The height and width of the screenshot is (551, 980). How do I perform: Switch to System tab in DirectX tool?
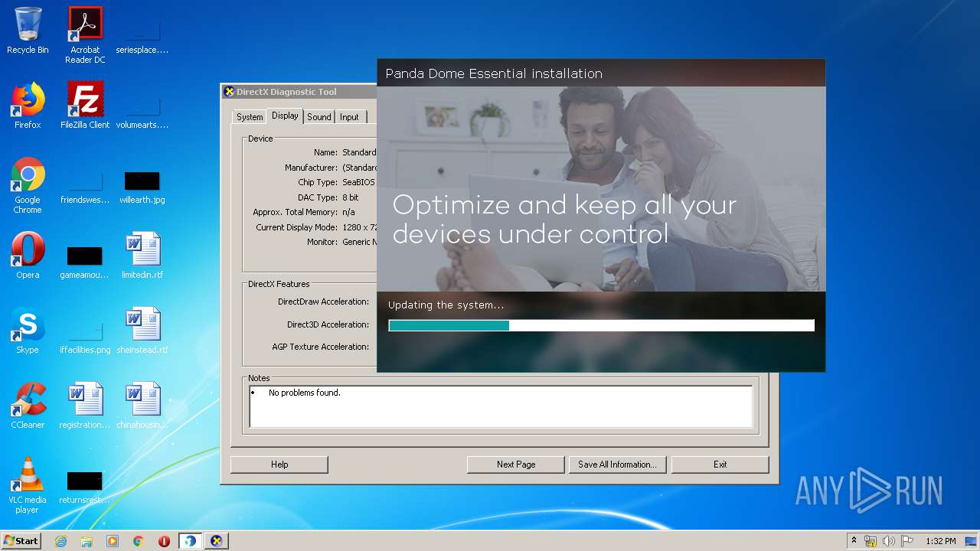(x=250, y=117)
